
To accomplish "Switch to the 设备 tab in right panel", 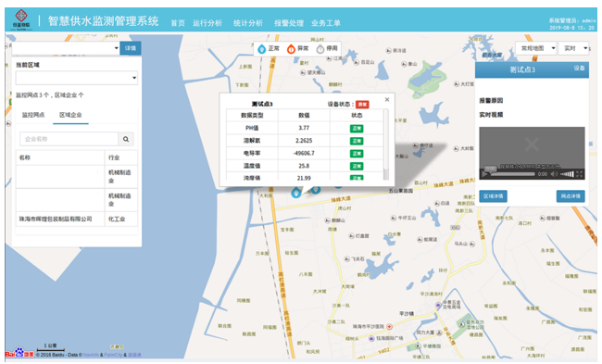I will (579, 68).
